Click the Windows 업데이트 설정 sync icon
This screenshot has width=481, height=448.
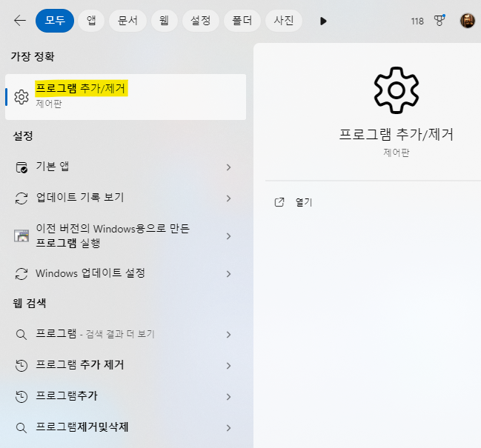[21, 274]
